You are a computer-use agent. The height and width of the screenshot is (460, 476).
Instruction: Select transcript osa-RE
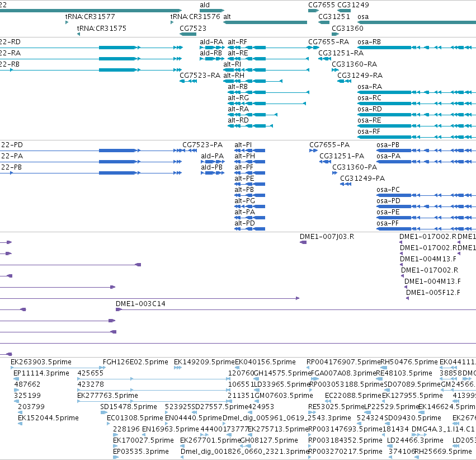[x=370, y=120]
